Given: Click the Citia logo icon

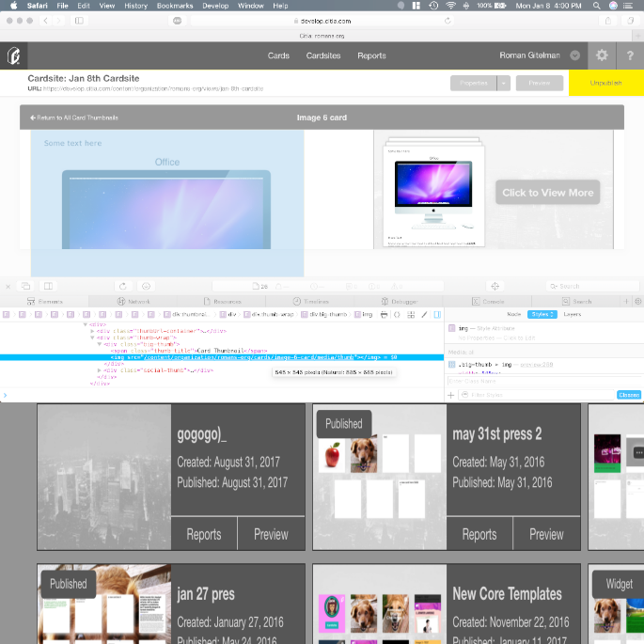Looking at the screenshot, I should [13, 55].
